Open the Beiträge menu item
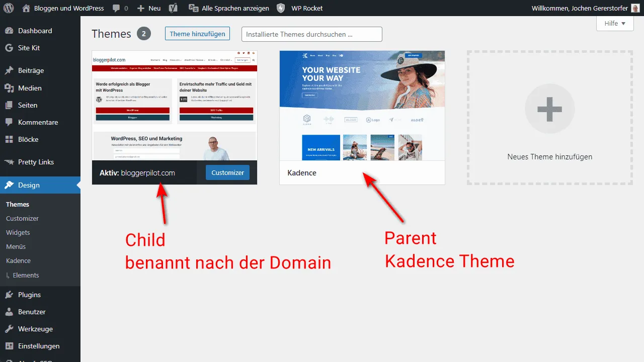 [40, 70]
